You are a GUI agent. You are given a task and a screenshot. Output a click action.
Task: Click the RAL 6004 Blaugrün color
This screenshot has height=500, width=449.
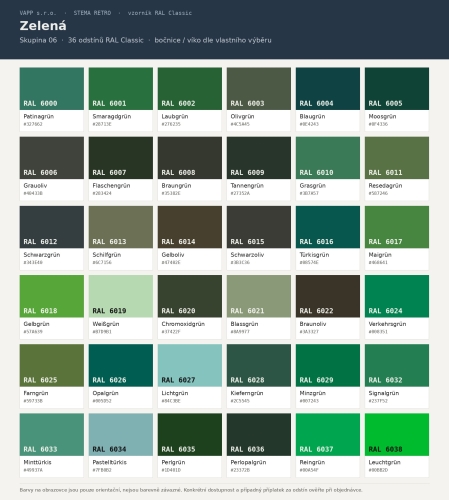(328, 89)
